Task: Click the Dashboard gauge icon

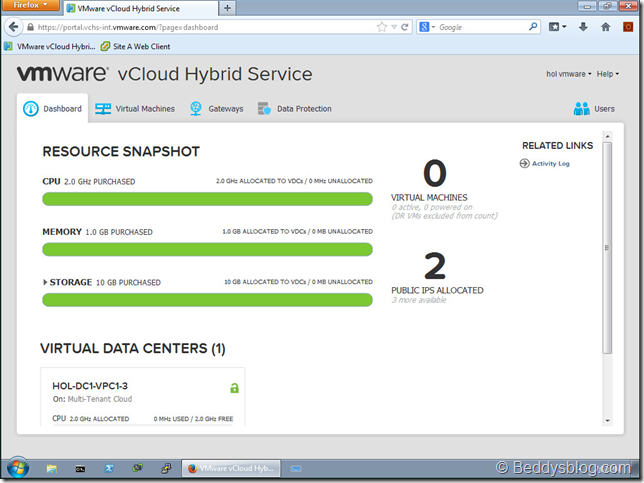Action: pos(31,109)
